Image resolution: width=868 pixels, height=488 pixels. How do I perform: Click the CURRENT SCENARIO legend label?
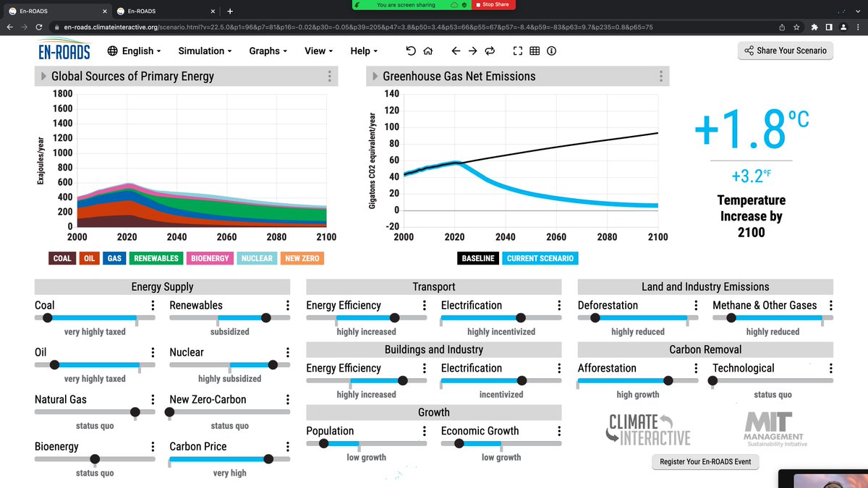[x=540, y=258]
